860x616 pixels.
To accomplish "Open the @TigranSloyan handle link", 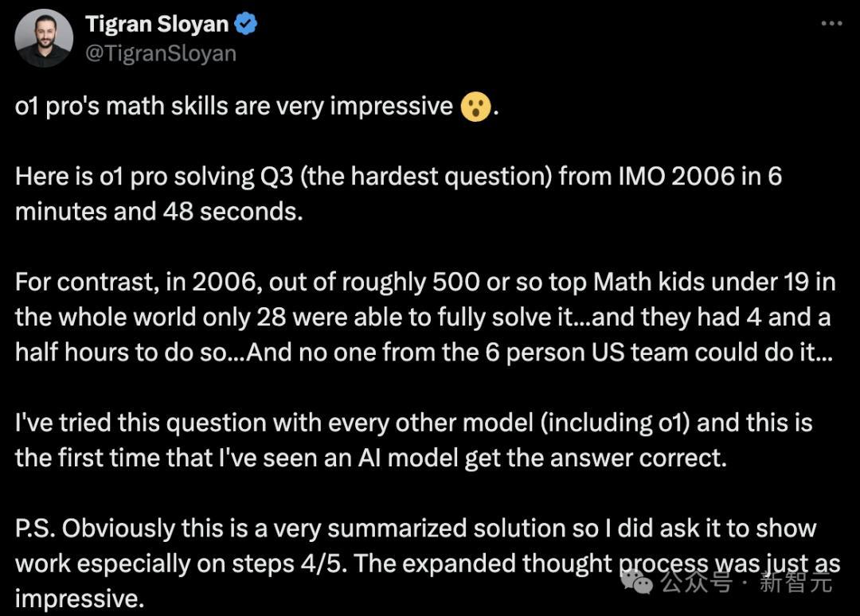I will (x=161, y=53).
